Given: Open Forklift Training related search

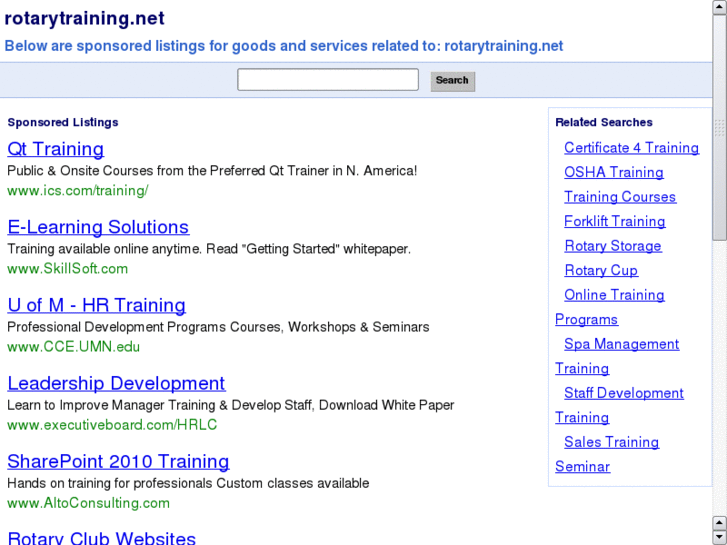Looking at the screenshot, I should click(615, 222).
